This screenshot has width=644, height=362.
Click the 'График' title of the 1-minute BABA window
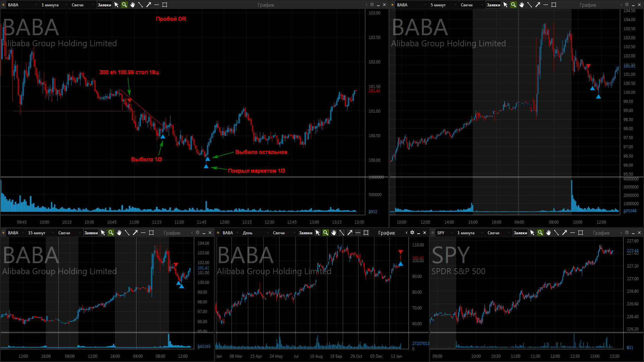coord(266,5)
